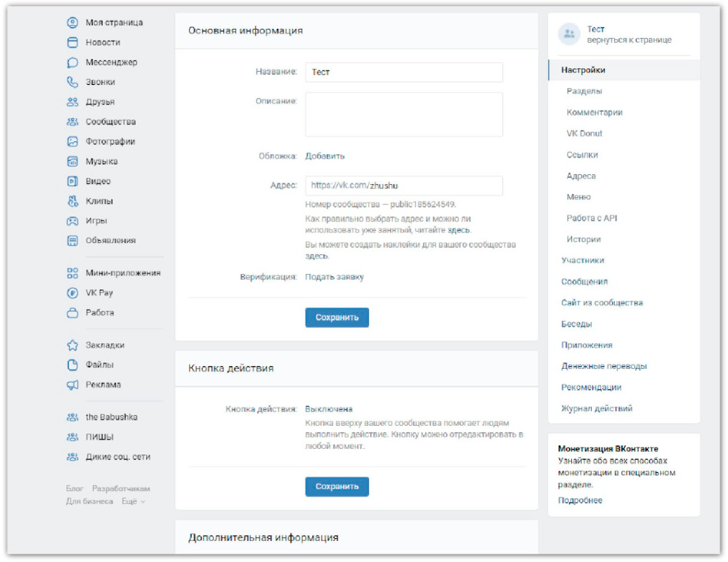
Task: Open the Разделы settings section
Action: (584, 91)
